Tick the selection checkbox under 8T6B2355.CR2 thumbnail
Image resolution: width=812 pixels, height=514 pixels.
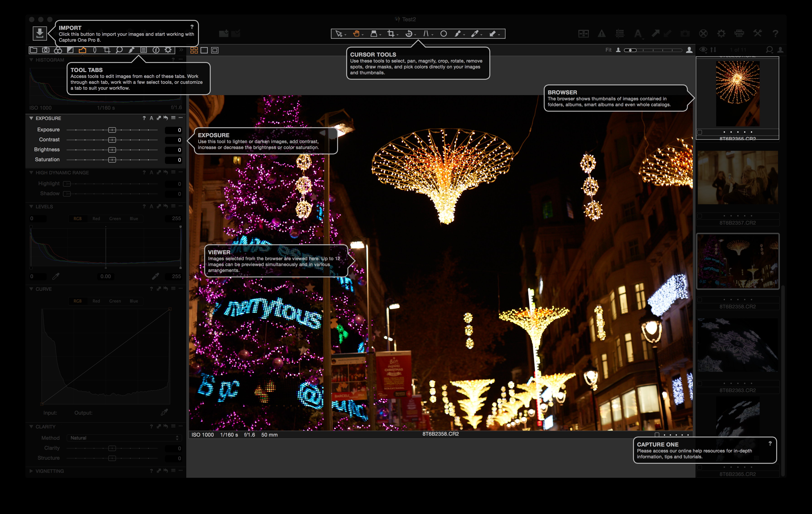tap(700, 132)
